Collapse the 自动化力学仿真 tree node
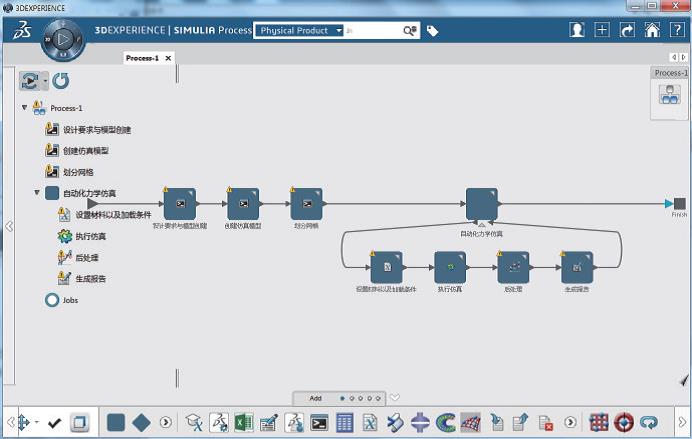The height and width of the screenshot is (439, 692). (x=37, y=192)
